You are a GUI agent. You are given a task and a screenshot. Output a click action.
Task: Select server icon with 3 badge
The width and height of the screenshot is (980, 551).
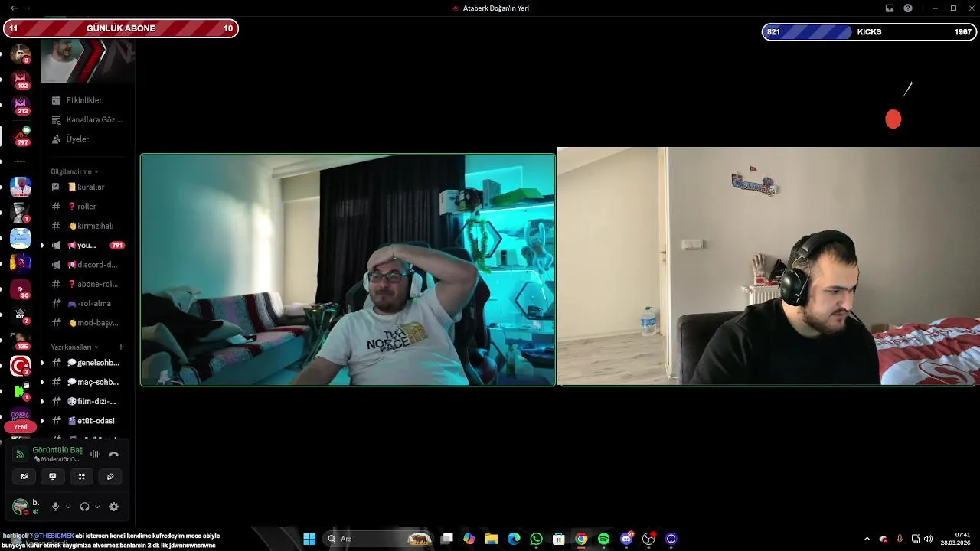click(20, 54)
